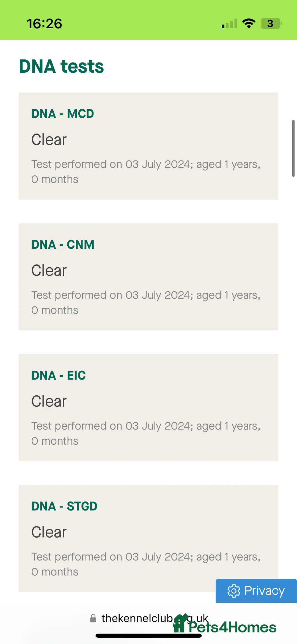Tap the Clear result under DNA - EIC
This screenshot has height=644, width=297.
[x=49, y=401]
